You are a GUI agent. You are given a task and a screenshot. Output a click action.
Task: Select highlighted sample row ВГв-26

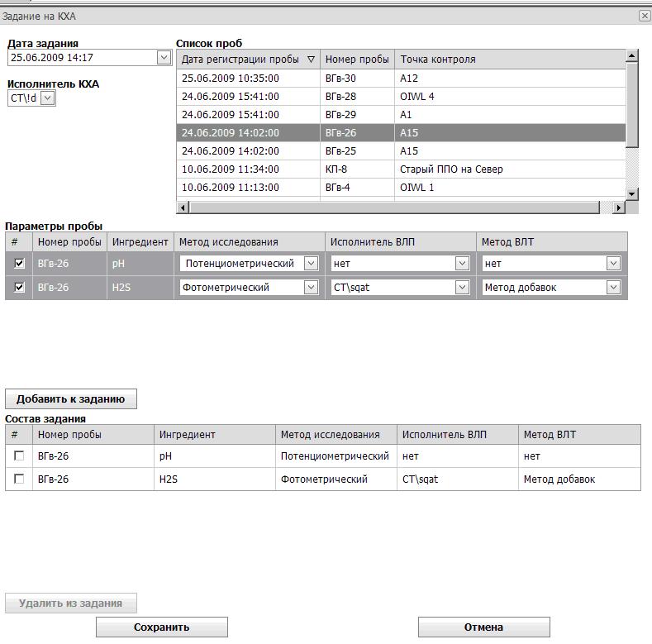[401, 133]
